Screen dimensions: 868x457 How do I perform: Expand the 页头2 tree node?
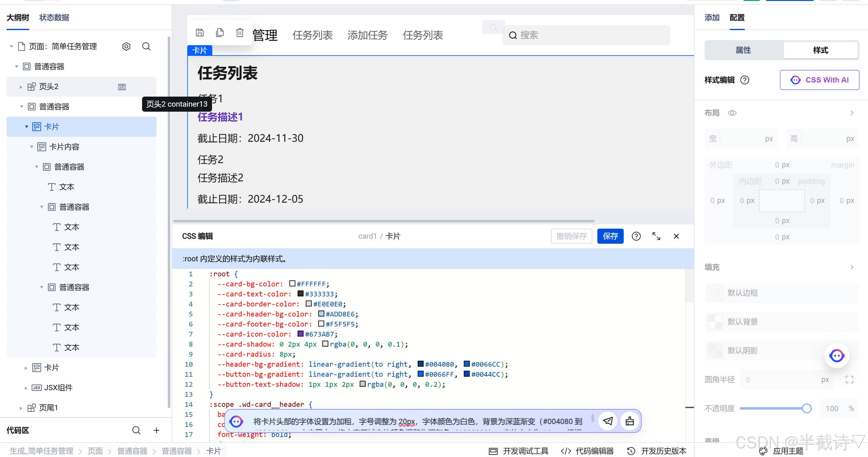pos(21,87)
